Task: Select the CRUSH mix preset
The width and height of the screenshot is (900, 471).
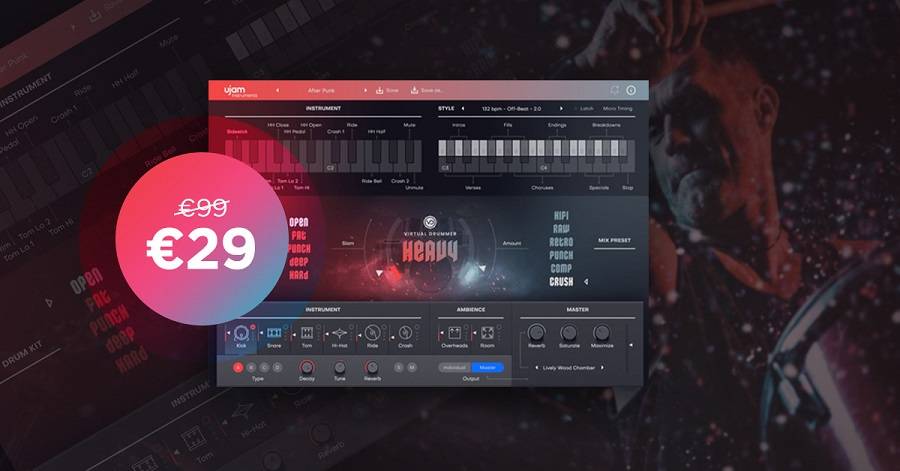Action: [x=562, y=282]
